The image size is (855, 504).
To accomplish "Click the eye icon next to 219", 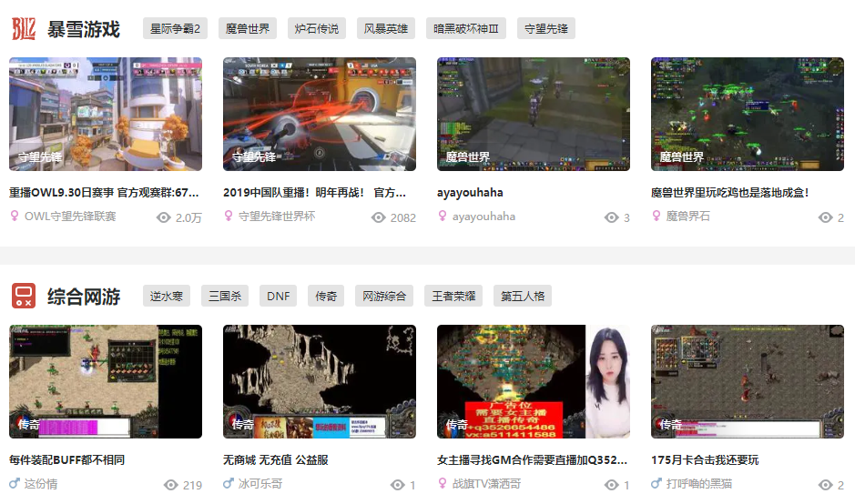I will point(171,485).
